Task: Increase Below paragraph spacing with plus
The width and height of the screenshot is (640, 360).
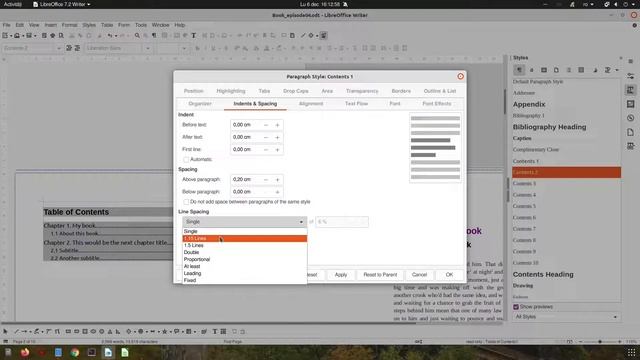Action: (277, 192)
